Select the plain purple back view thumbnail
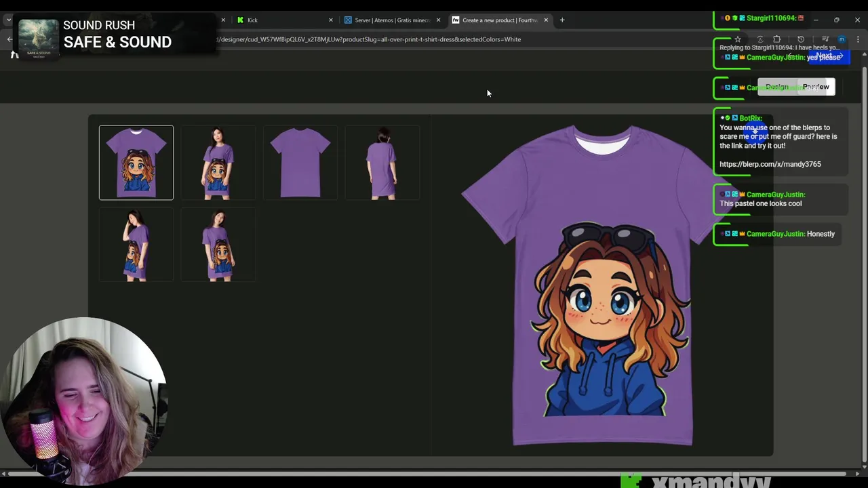The width and height of the screenshot is (868, 488). [300, 163]
